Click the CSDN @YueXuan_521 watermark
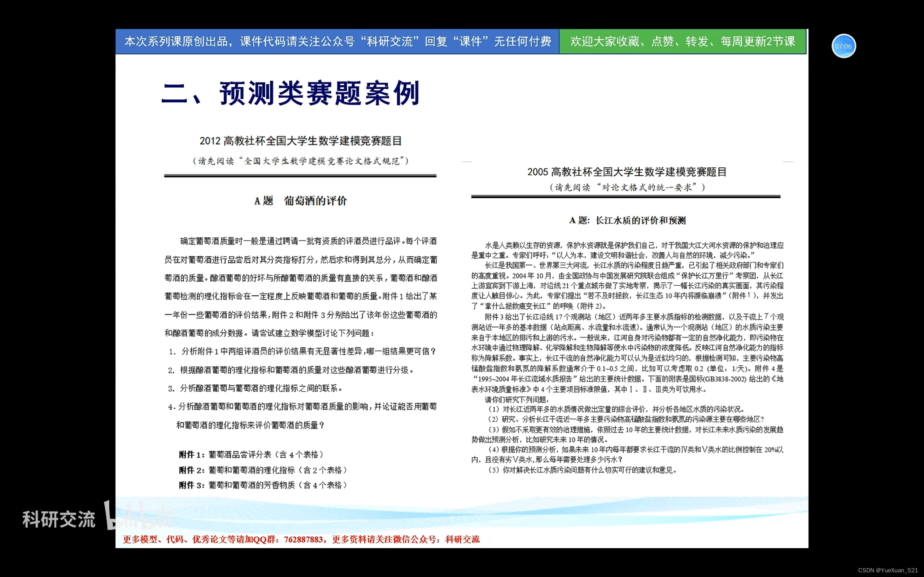924x577 pixels. [x=888, y=570]
